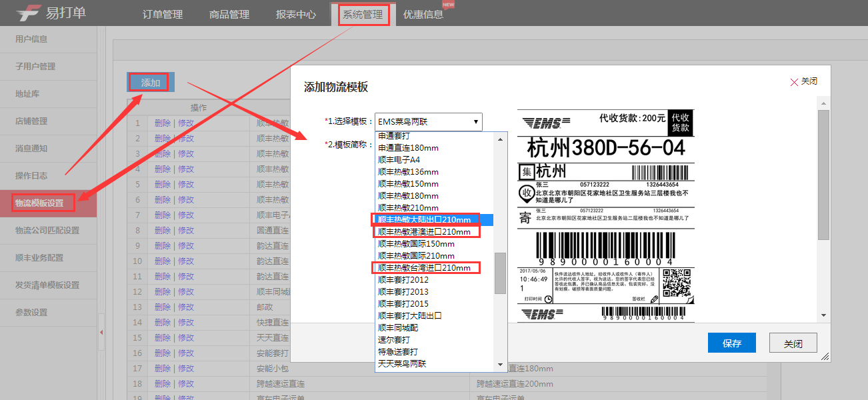868x400 pixels.
Task: Click 修改 link in row 12
Action: tap(186, 292)
